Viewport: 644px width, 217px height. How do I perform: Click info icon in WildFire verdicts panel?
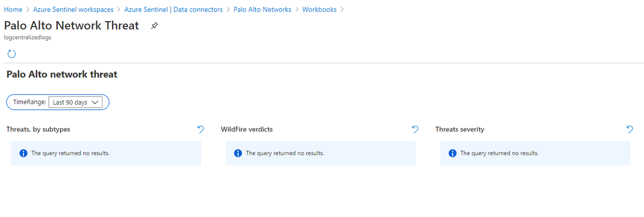[x=238, y=154]
